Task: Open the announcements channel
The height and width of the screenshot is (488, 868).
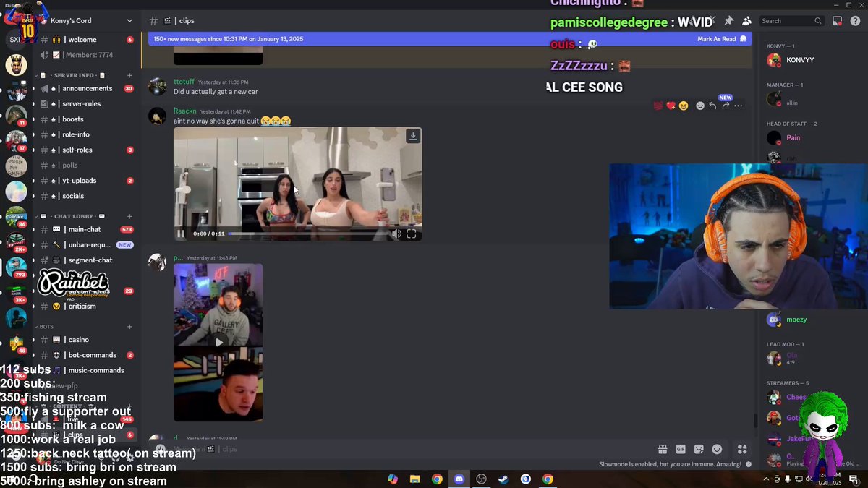Action: coord(86,88)
